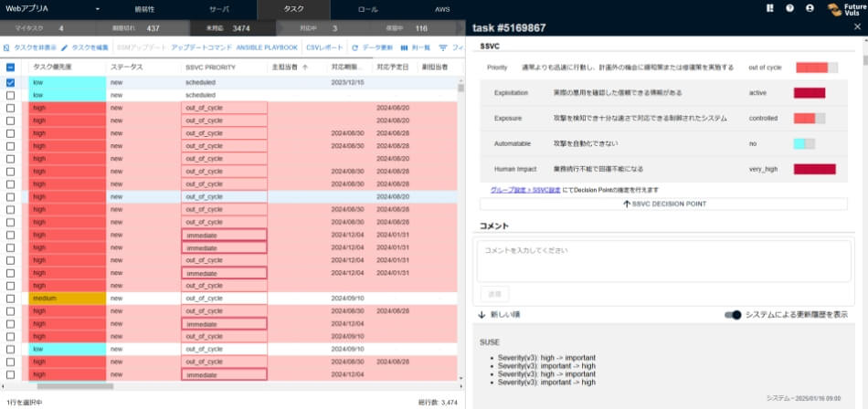868x409 pixels.
Task: Open the help question mark icon
Action: click(789, 8)
